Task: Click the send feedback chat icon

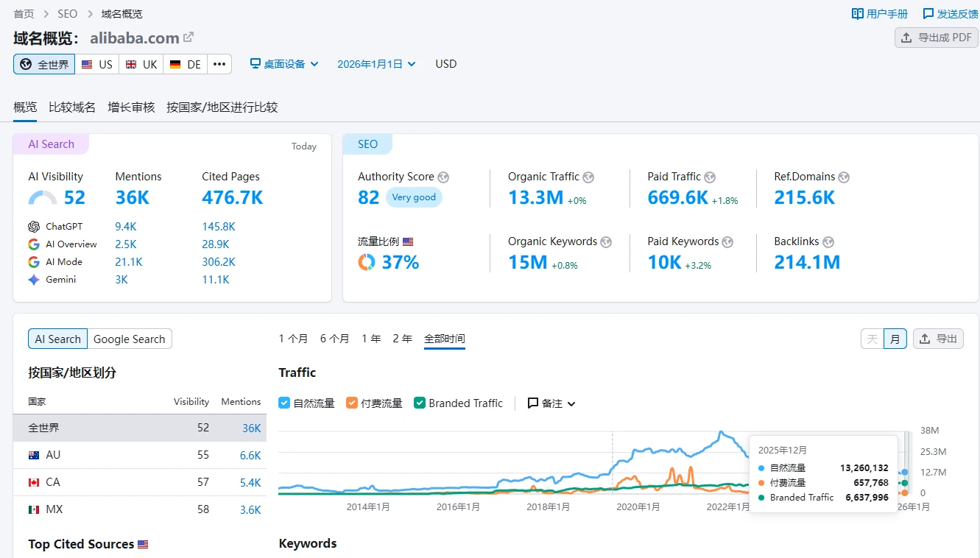Action: tap(928, 14)
